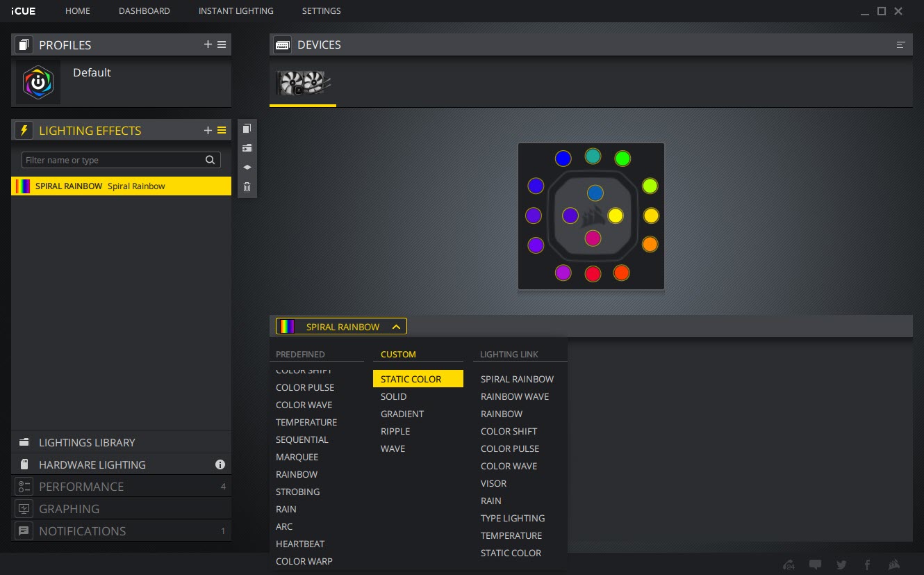Click the Predefined column header
The image size is (924, 575).
tap(299, 354)
